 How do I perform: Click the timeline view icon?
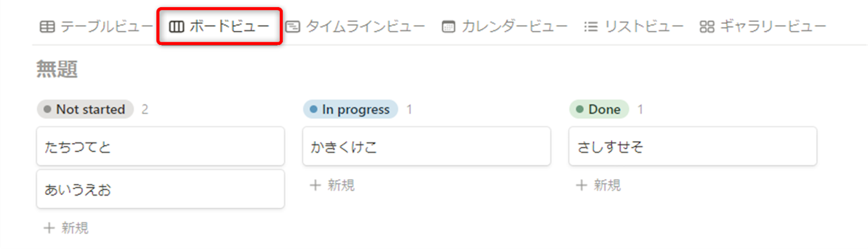(292, 27)
